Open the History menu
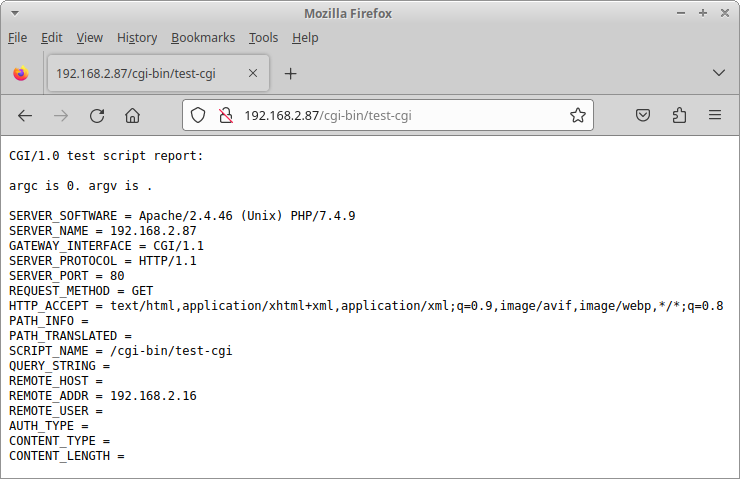740x479 pixels. click(137, 37)
